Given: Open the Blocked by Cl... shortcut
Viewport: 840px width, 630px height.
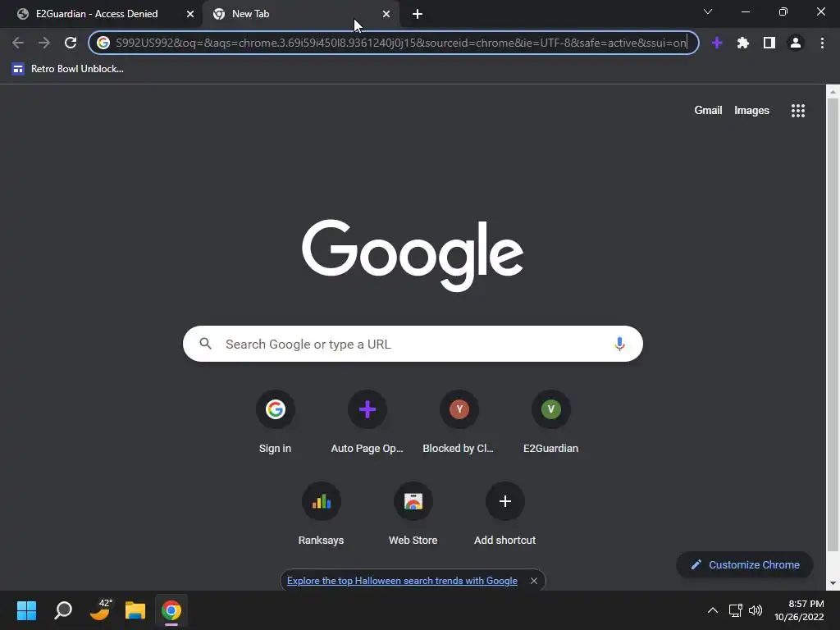Looking at the screenshot, I should click(x=459, y=422).
